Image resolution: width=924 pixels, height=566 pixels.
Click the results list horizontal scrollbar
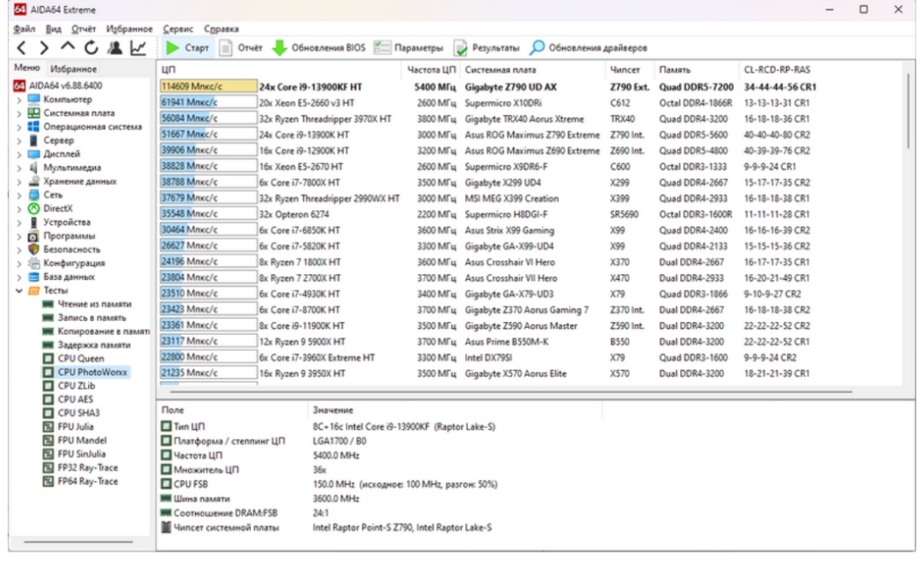coord(510,391)
